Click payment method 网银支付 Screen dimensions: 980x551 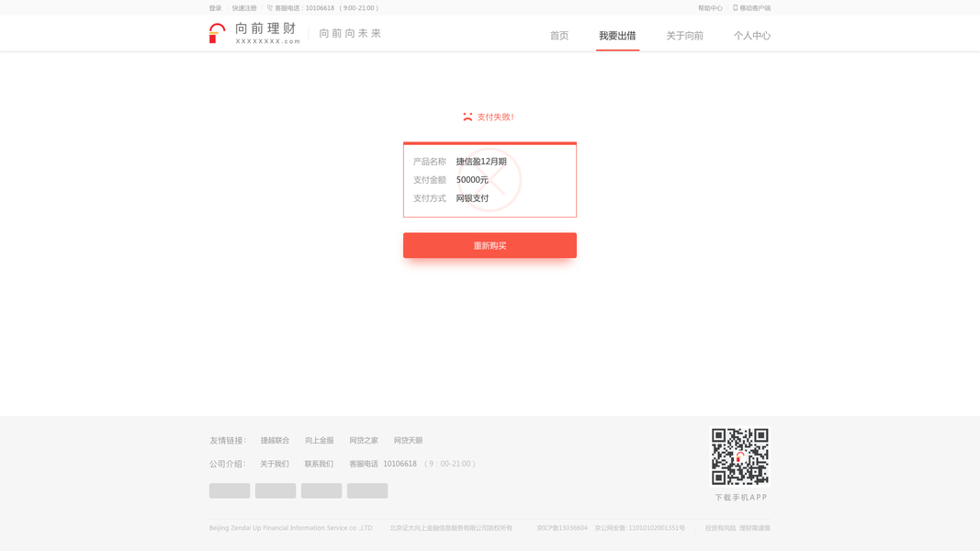(472, 198)
